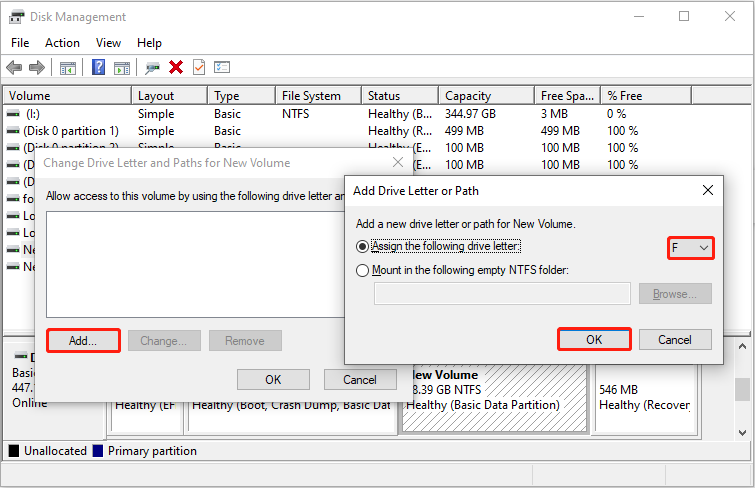755x488 pixels.
Task: Click Cancel in Change Drive Letter and Paths dialog
Action: pos(360,380)
